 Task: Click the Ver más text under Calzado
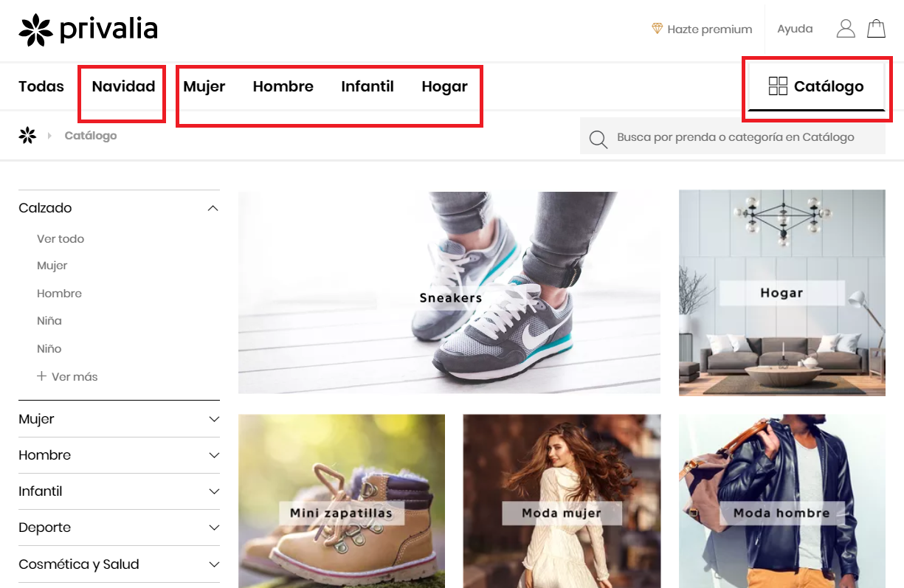click(x=75, y=376)
